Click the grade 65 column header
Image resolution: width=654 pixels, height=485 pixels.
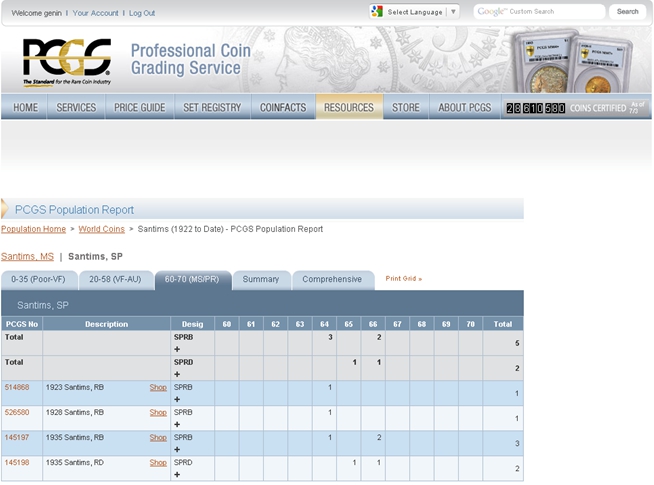point(349,324)
